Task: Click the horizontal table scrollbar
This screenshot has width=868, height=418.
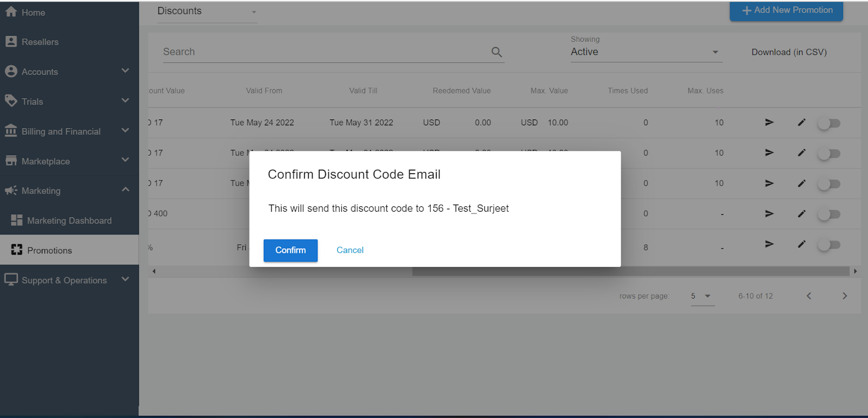Action: click(x=630, y=271)
